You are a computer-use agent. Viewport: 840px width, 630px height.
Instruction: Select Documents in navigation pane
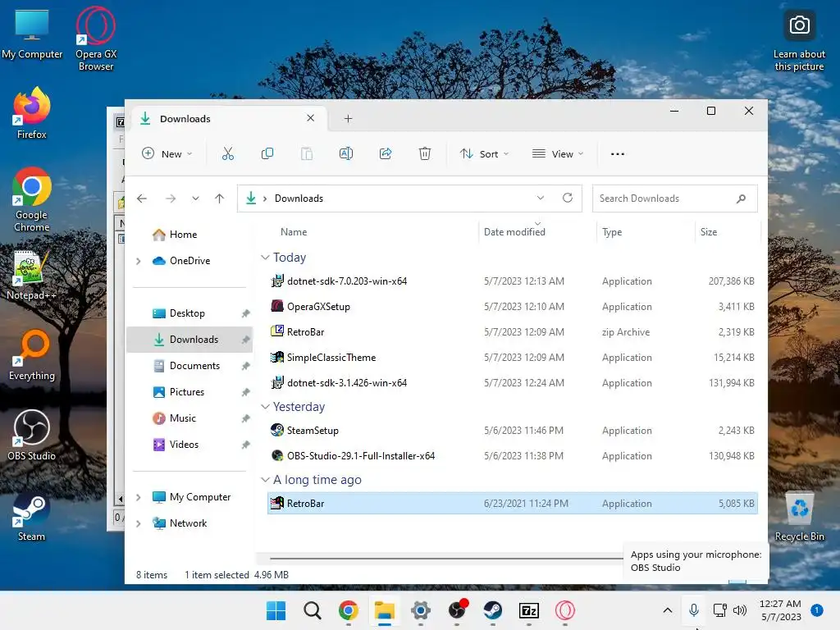[189, 366]
